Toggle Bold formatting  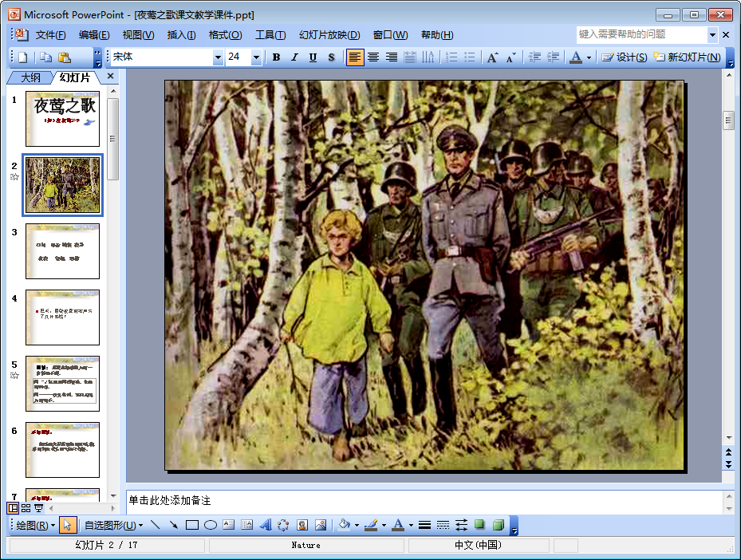click(x=277, y=57)
